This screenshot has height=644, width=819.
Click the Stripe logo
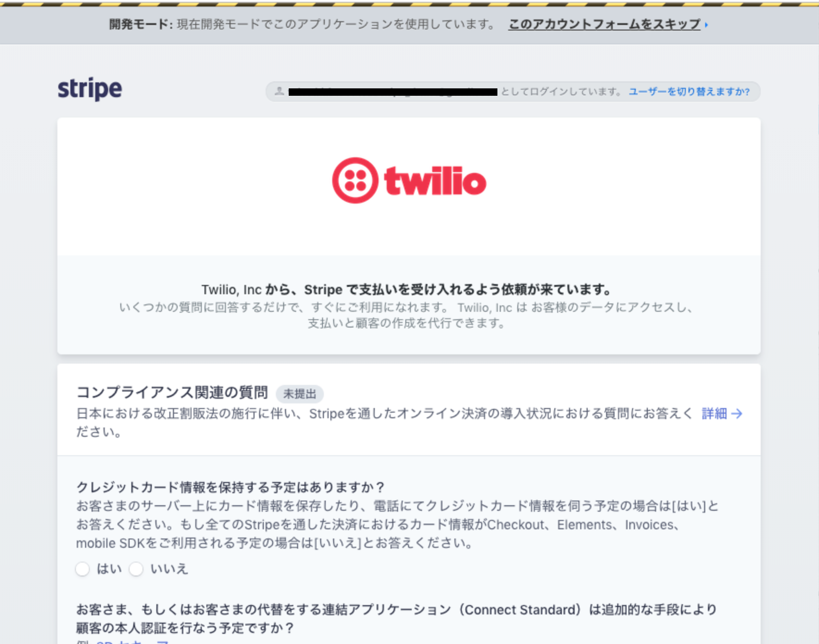pyautogui.click(x=90, y=89)
